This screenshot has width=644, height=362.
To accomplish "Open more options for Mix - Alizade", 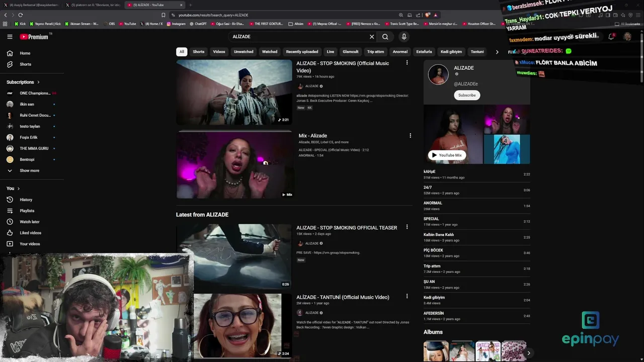I will click(x=410, y=136).
